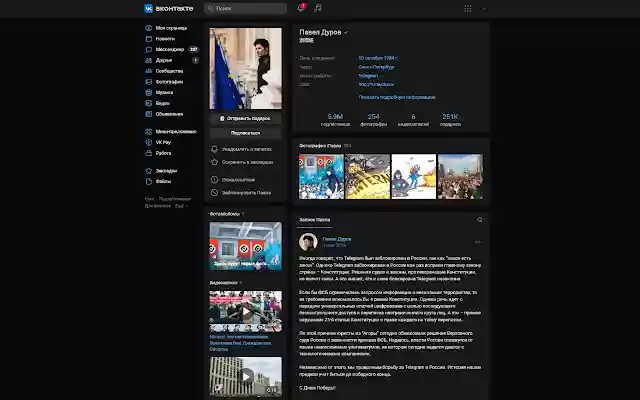
Task: Open the 251K подарков counter
Action: [450, 120]
